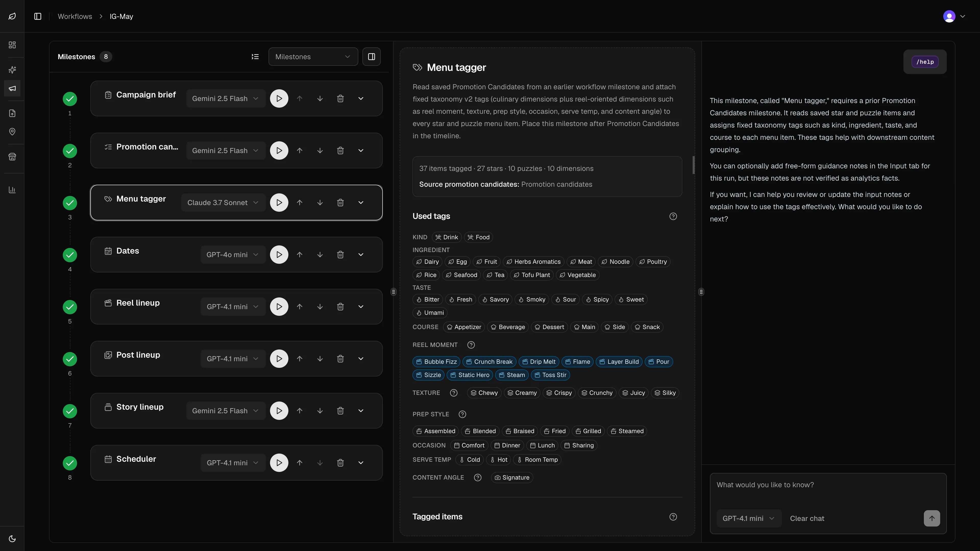Open the bar chart analytics icon in sidebar
980x551 pixels.
12,189
